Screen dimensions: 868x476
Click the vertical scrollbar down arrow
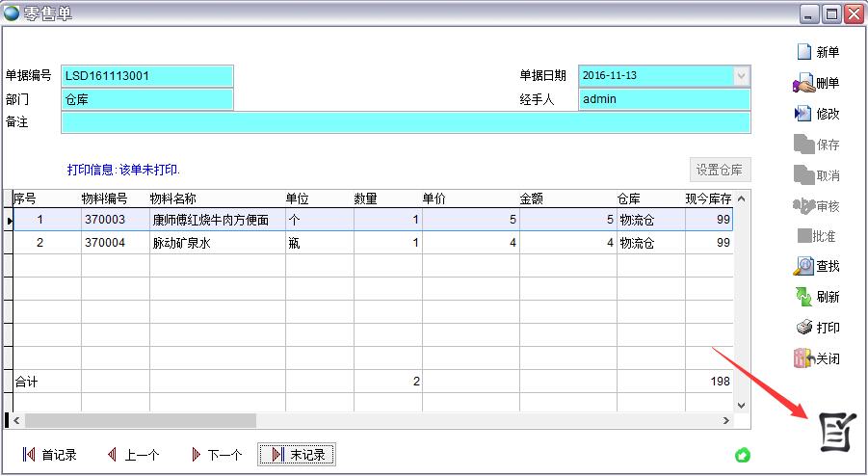pos(742,406)
